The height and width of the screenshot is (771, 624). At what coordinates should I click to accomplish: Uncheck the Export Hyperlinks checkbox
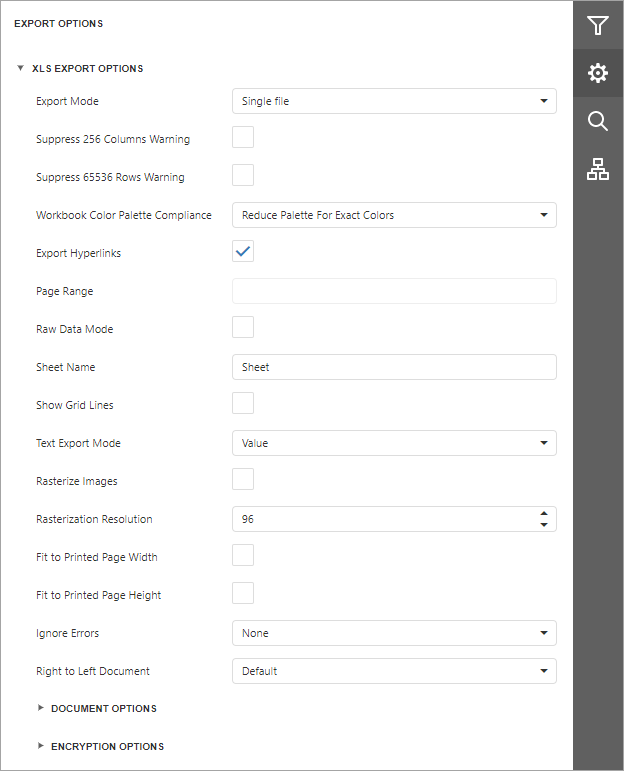point(243,252)
